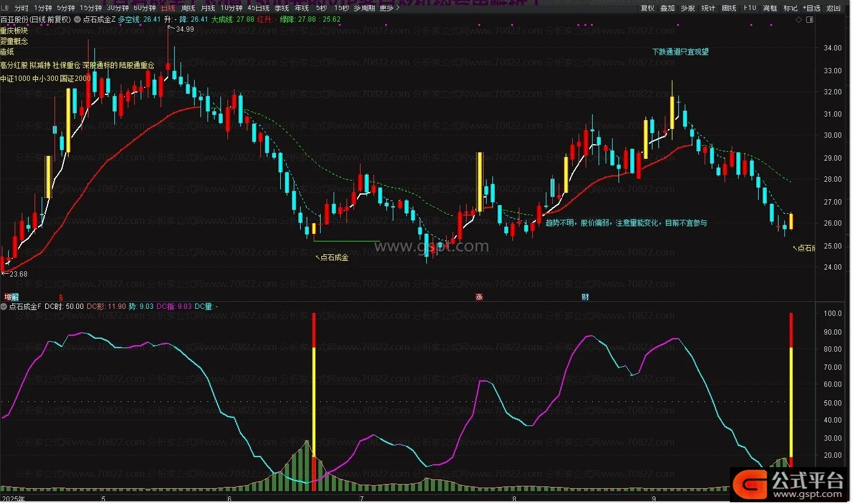Click the diamond marker icon at top right

tap(798, 19)
